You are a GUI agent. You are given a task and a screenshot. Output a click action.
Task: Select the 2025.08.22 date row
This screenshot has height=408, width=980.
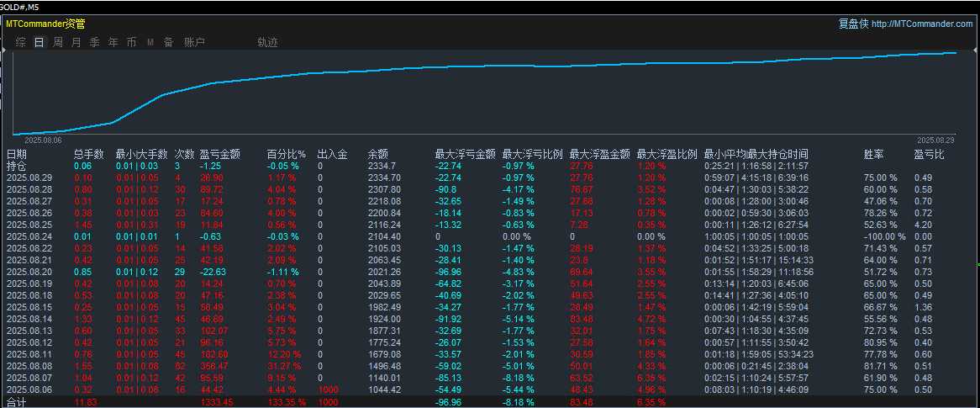pos(29,248)
